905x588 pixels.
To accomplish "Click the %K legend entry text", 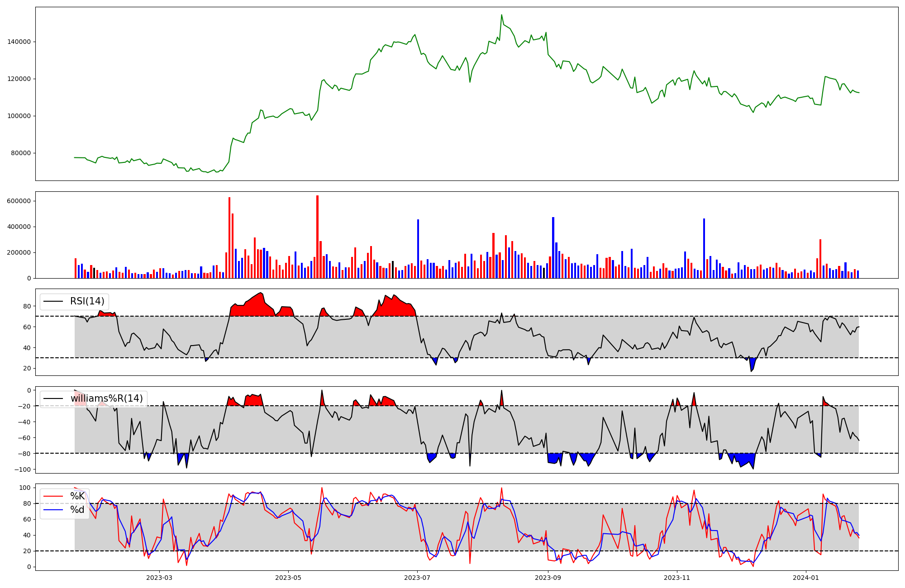I will tap(77, 496).
